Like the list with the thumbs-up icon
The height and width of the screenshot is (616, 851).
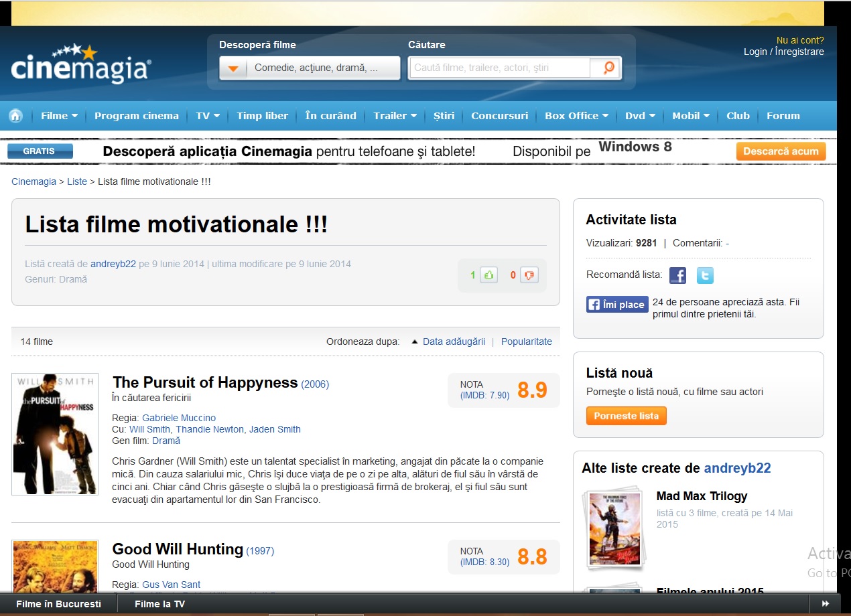click(488, 275)
